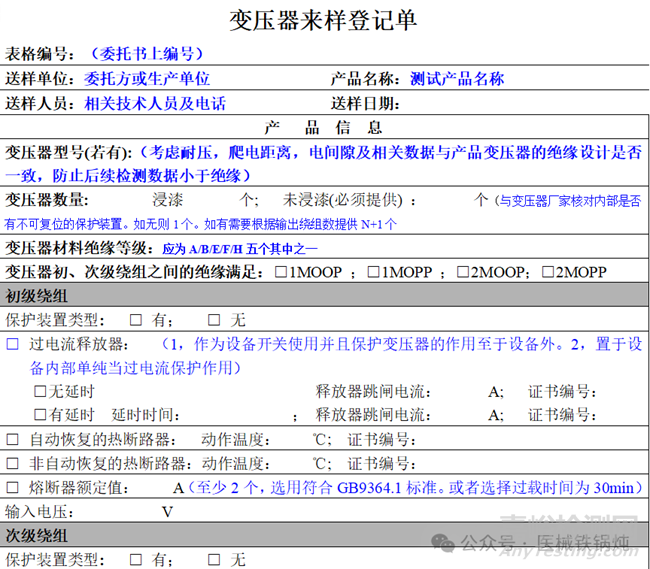Screen dimensions: 650x569
Task: Check the 有延时 option
Action: [x=40, y=415]
